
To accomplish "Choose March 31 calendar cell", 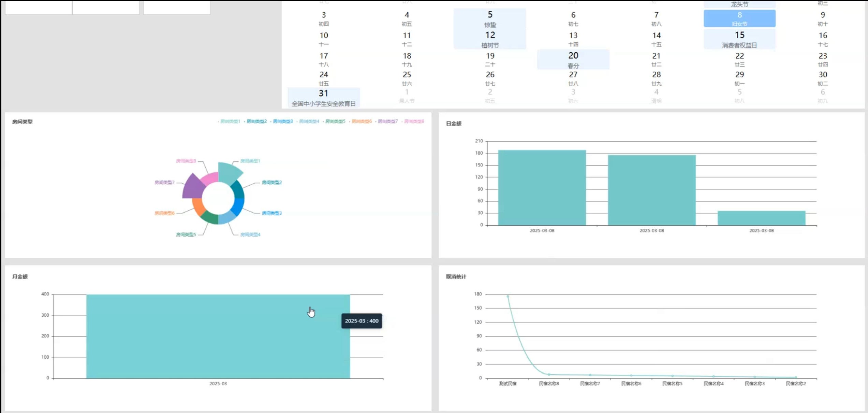I will [x=323, y=98].
